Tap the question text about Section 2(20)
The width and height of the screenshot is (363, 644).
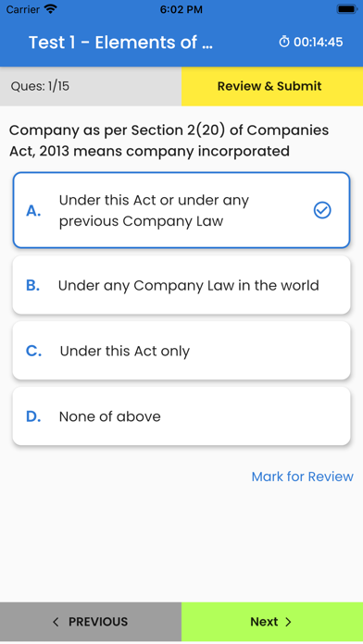pos(169,141)
